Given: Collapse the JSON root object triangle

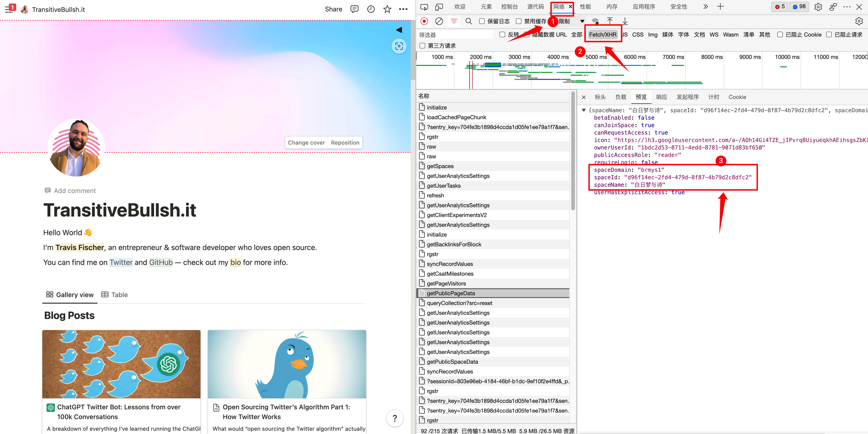Looking at the screenshot, I should (x=584, y=110).
